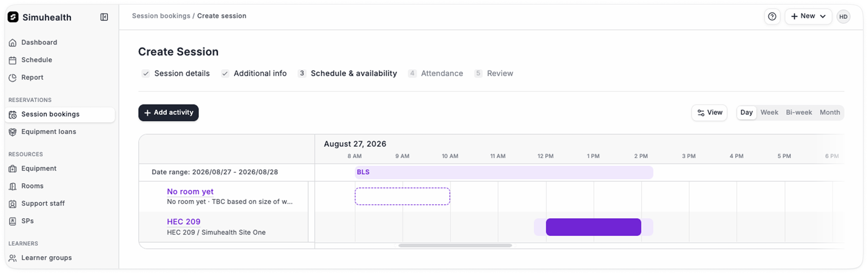868x274 pixels.
Task: Open the View options dropdown
Action: pos(709,113)
